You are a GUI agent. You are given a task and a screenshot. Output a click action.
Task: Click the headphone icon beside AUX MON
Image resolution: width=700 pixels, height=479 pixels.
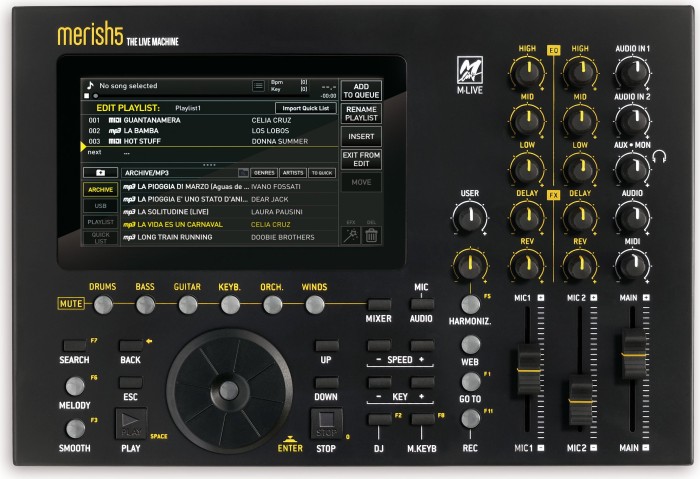659,156
